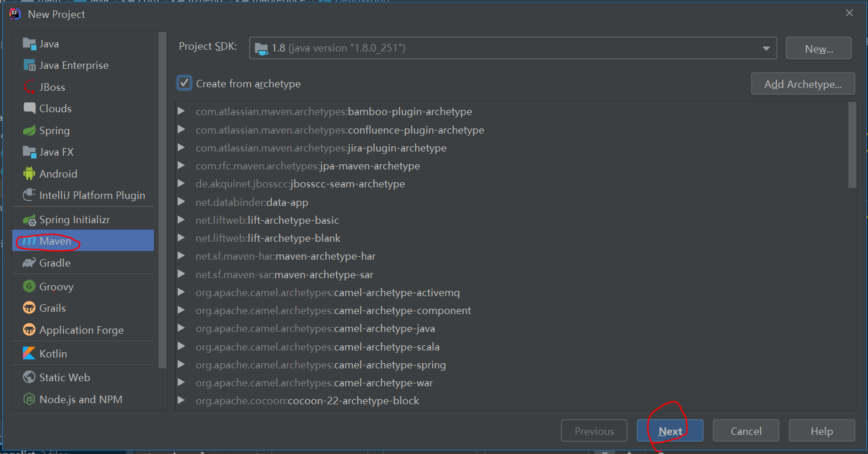
Task: Select the Spring label in the list
Action: [54, 131]
